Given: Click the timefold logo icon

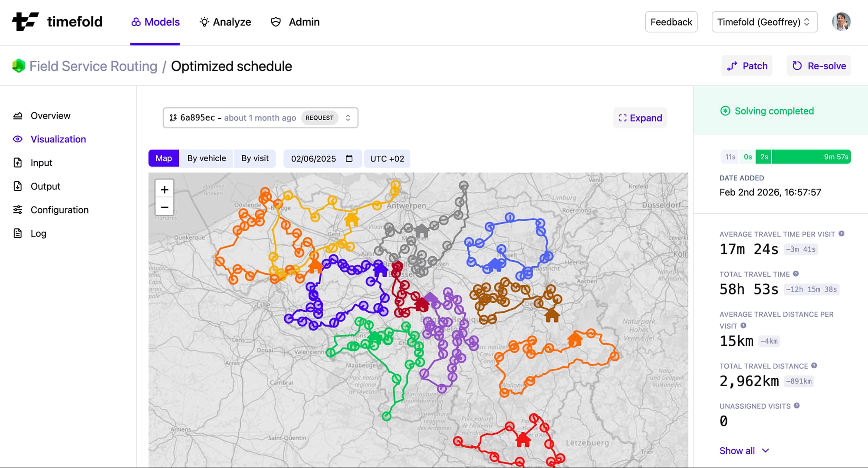Looking at the screenshot, I should coord(26,21).
